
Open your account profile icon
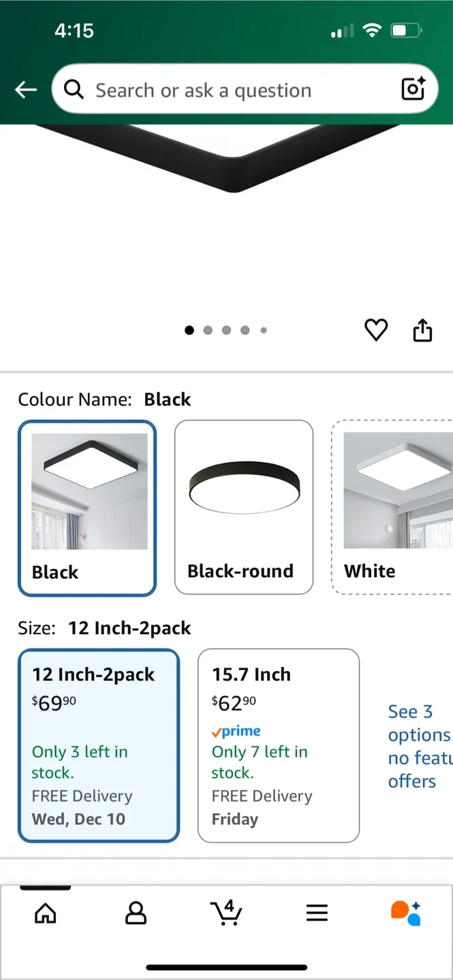[x=136, y=913]
